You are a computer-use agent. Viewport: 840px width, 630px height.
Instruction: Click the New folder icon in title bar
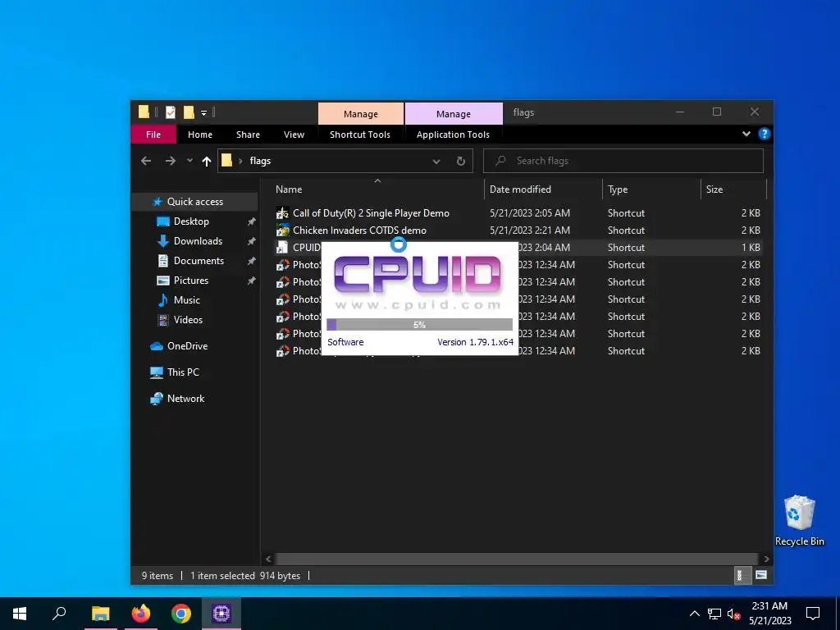[x=189, y=112]
